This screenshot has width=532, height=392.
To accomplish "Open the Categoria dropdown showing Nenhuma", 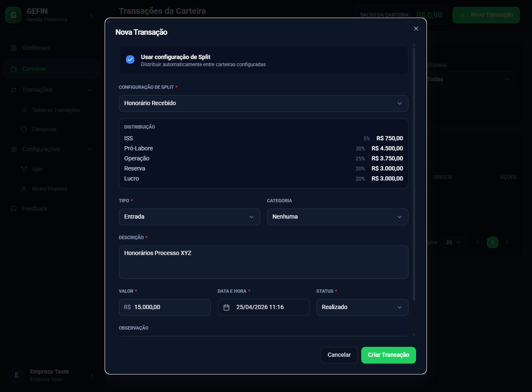I will click(337, 217).
